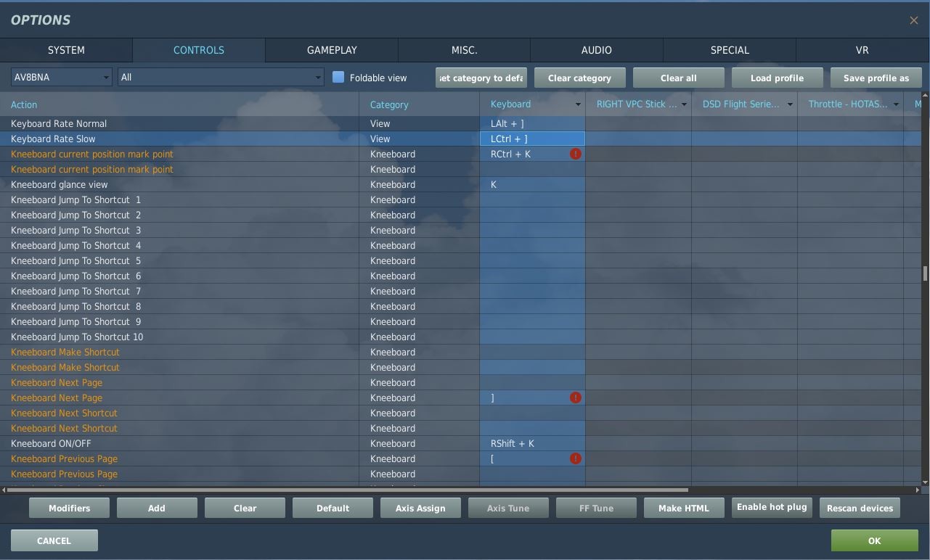This screenshot has height=560, width=930.
Task: Switch to the MISC. tab
Action: (x=464, y=50)
